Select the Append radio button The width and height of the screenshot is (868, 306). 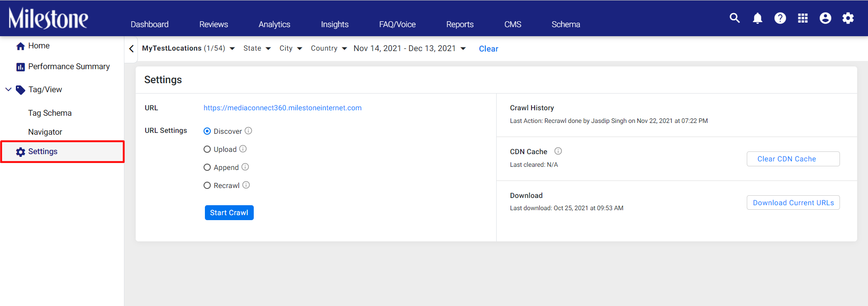(x=207, y=167)
